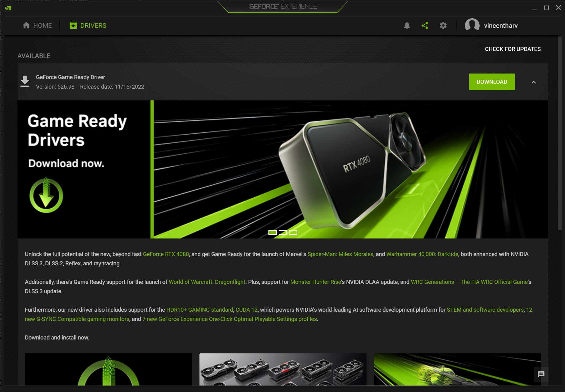The width and height of the screenshot is (565, 392).
Task: Click the user avatar picture
Action: click(x=472, y=26)
